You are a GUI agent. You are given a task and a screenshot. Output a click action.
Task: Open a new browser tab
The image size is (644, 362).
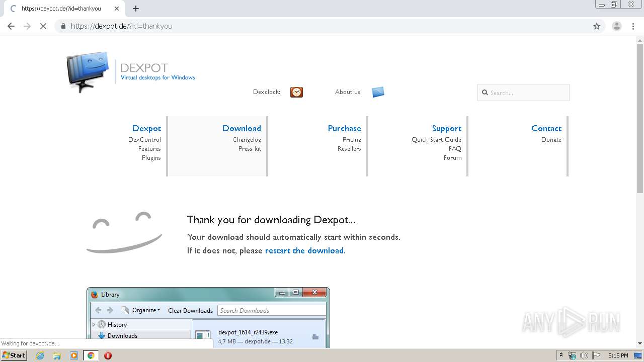pyautogui.click(x=136, y=9)
